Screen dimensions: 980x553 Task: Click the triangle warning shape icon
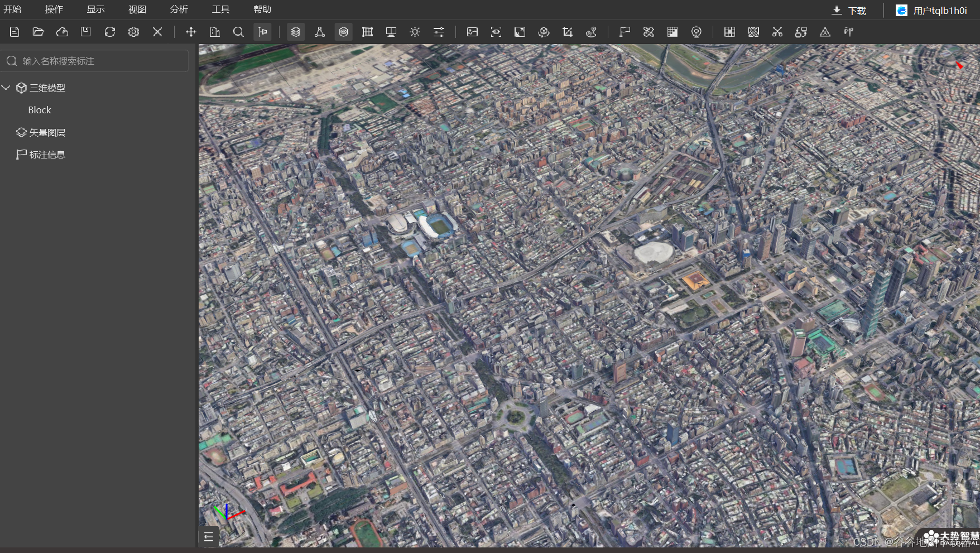coord(825,32)
